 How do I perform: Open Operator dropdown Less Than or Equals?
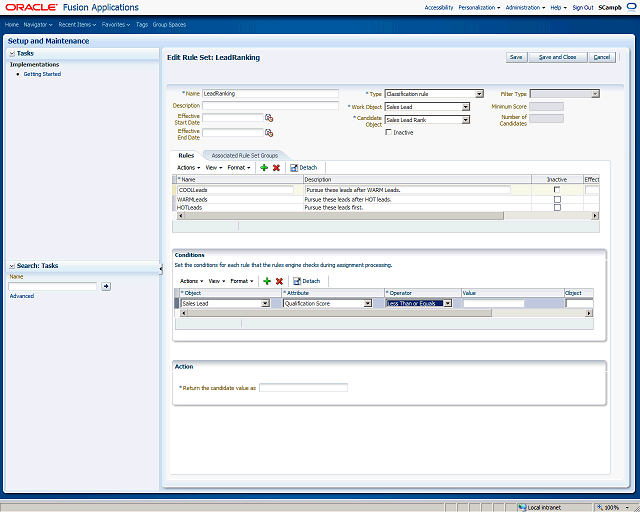448,303
